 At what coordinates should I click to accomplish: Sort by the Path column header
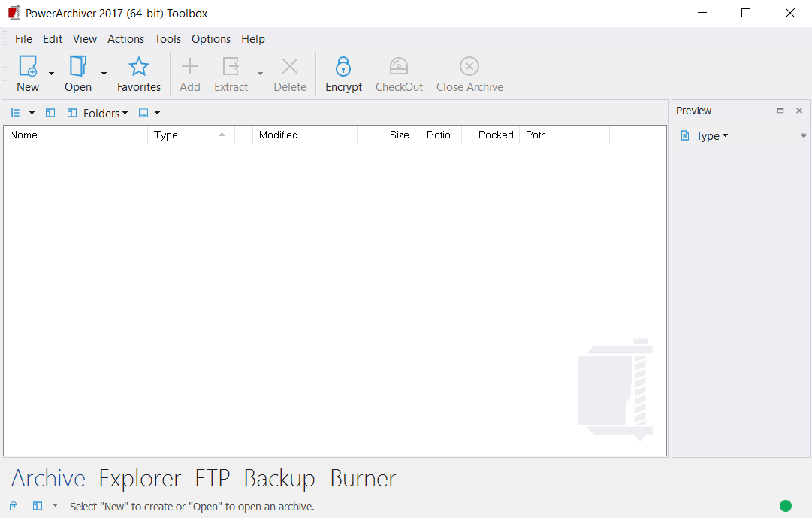point(565,135)
